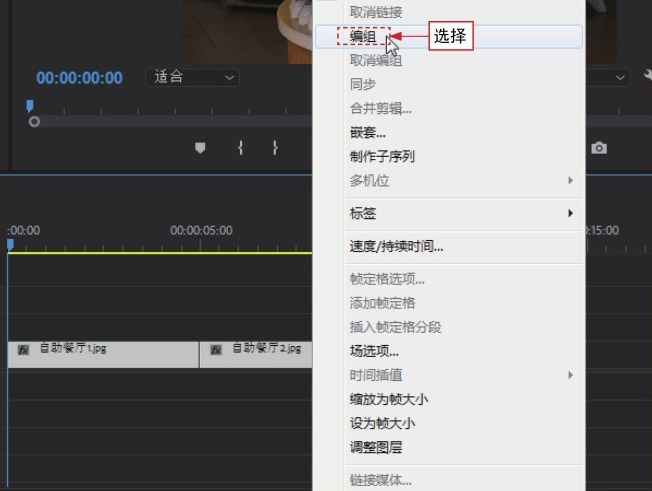Click the Add Marker icon

[x=200, y=148]
